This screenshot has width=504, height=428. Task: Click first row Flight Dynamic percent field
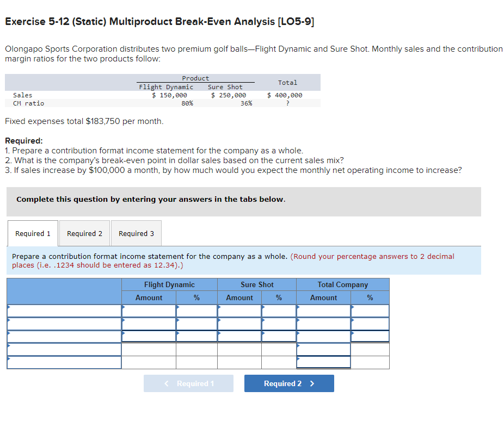pyautogui.click(x=196, y=311)
